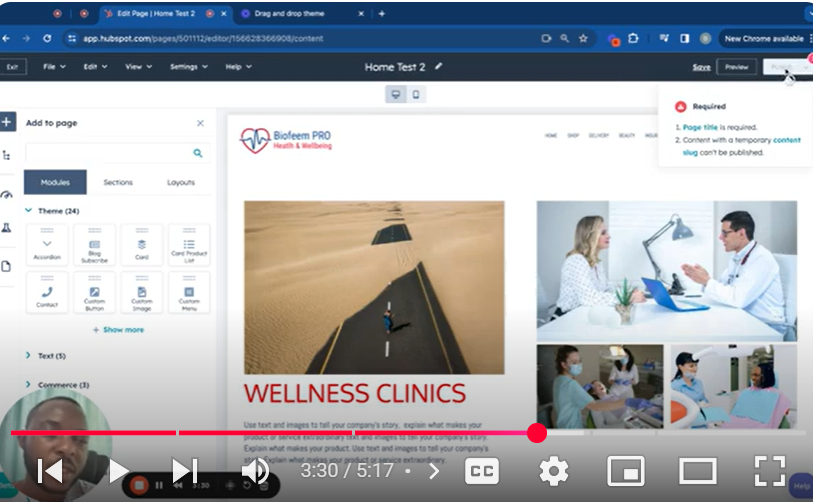Toggle closed captions CC

pos(482,471)
